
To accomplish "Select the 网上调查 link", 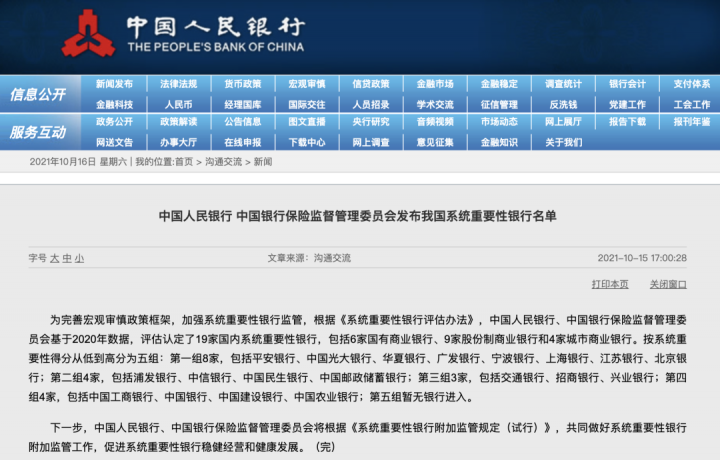I will pyautogui.click(x=371, y=142).
